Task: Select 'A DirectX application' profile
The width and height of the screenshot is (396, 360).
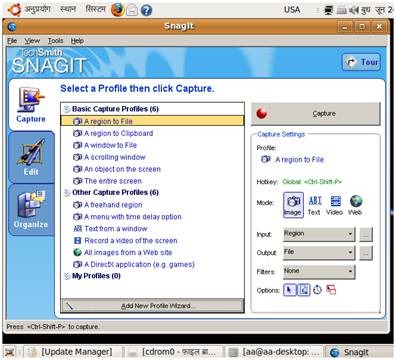Action: point(139,264)
